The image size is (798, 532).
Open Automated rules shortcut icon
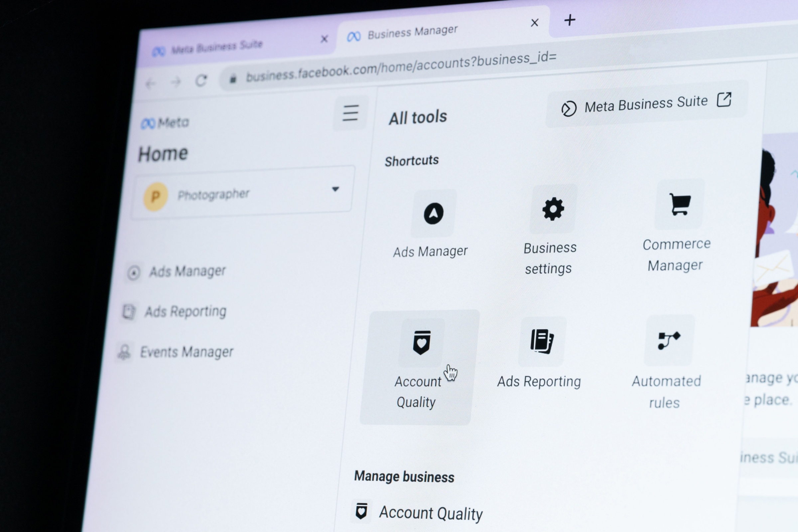tap(669, 340)
